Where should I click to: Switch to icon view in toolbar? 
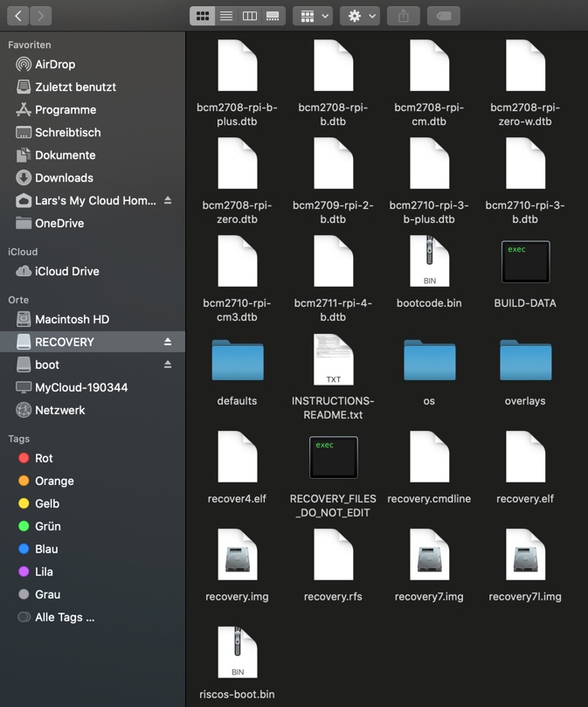click(x=202, y=16)
